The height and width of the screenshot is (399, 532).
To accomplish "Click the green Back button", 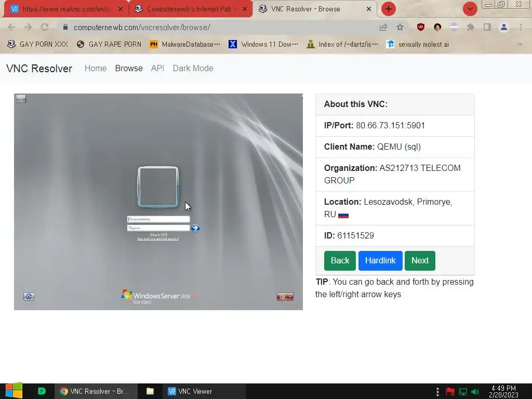I will [340, 261].
